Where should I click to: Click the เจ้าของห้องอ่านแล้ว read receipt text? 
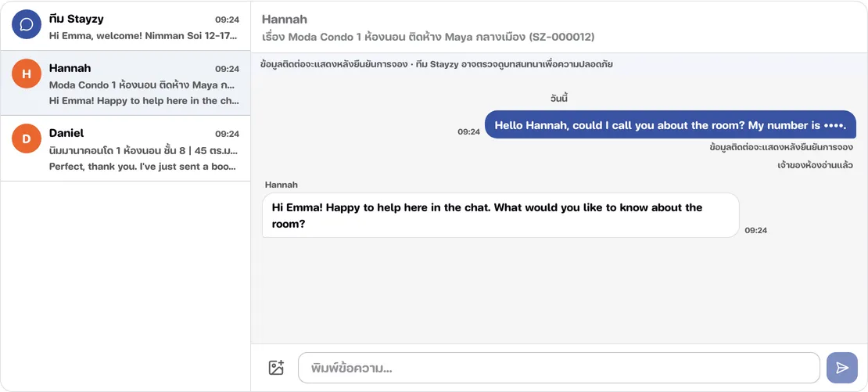816,165
